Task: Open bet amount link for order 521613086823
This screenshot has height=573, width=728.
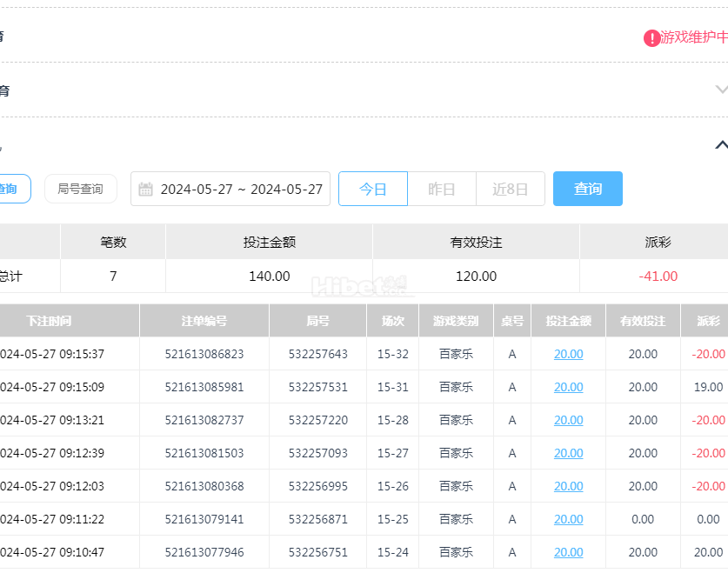Action: (x=568, y=354)
